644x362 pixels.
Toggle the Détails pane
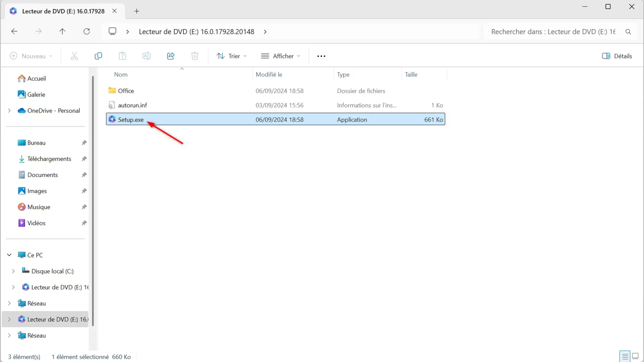[617, 56]
